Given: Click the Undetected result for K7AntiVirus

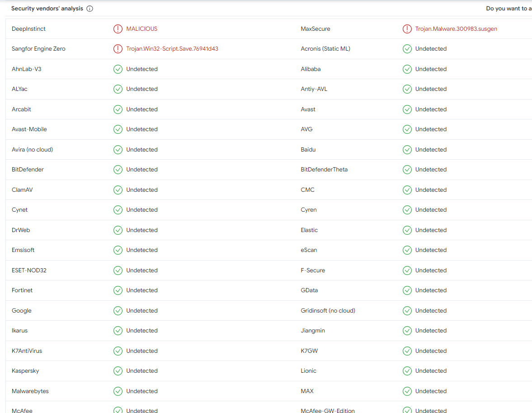Looking at the screenshot, I should (x=142, y=351).
